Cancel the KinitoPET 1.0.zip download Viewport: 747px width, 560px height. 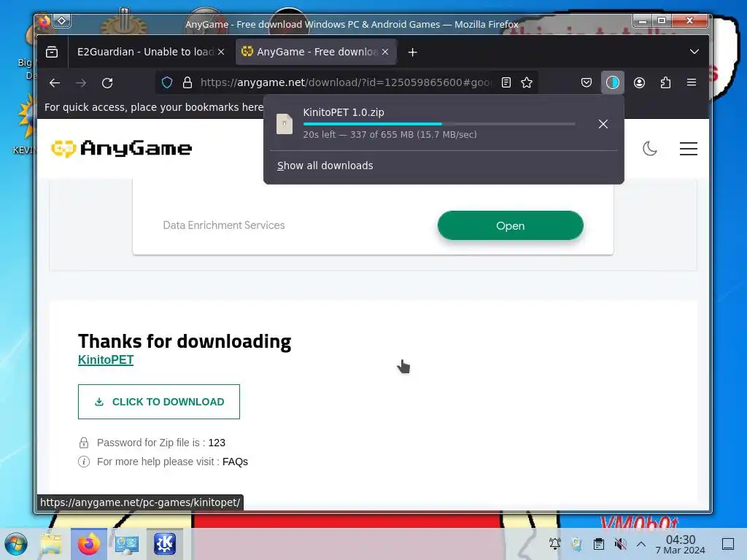tap(603, 124)
